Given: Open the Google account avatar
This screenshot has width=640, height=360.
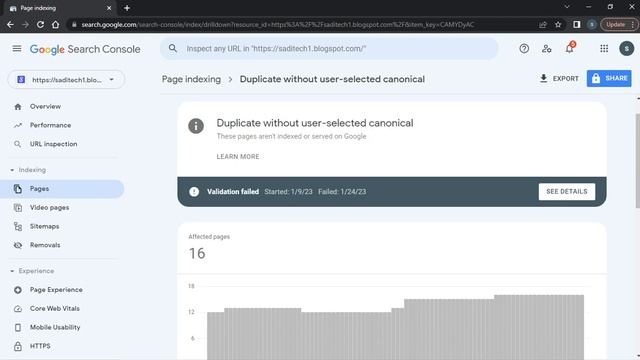Looking at the screenshot, I should 627,49.
